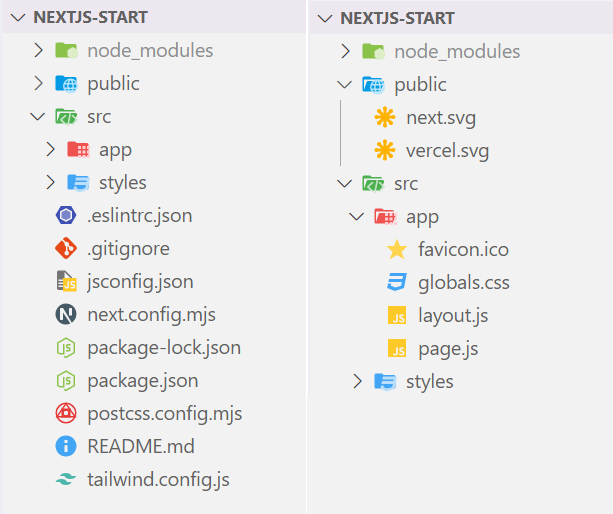The height and width of the screenshot is (514, 613).
Task: Click the JS icon of layout.js
Action: [397, 315]
